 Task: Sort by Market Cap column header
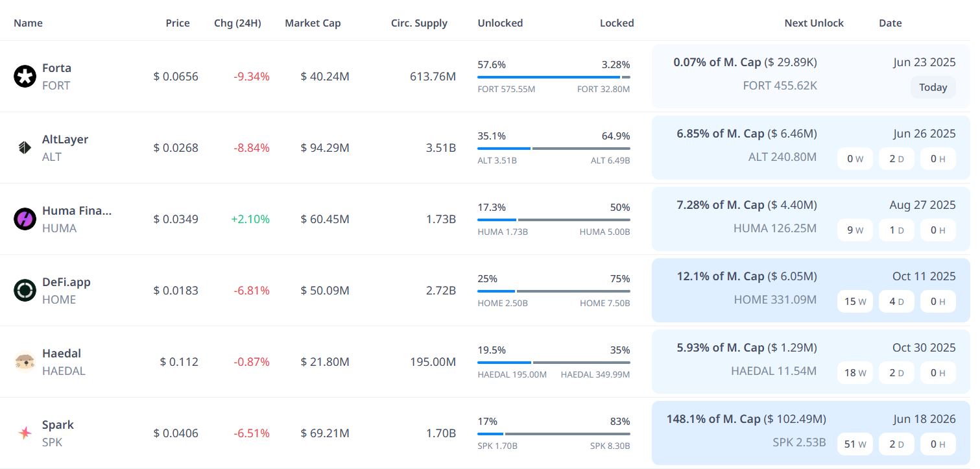click(x=313, y=23)
